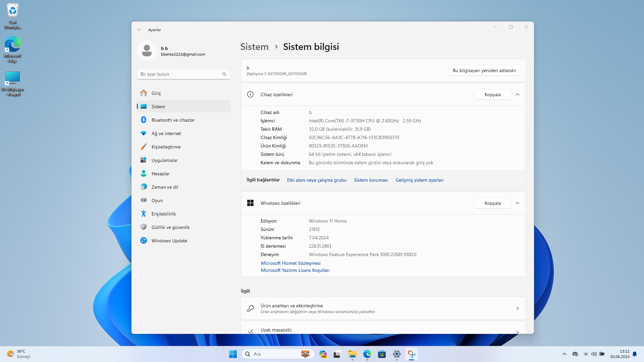Open Microsoft Yazılımı Lisans Koşulları link
Screen dimensions: 644x362
pos(295,270)
